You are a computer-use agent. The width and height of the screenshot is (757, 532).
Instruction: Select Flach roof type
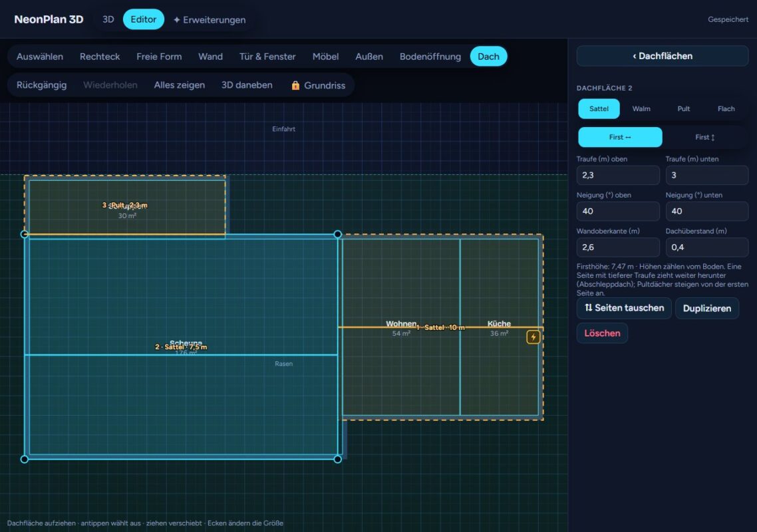tap(726, 108)
